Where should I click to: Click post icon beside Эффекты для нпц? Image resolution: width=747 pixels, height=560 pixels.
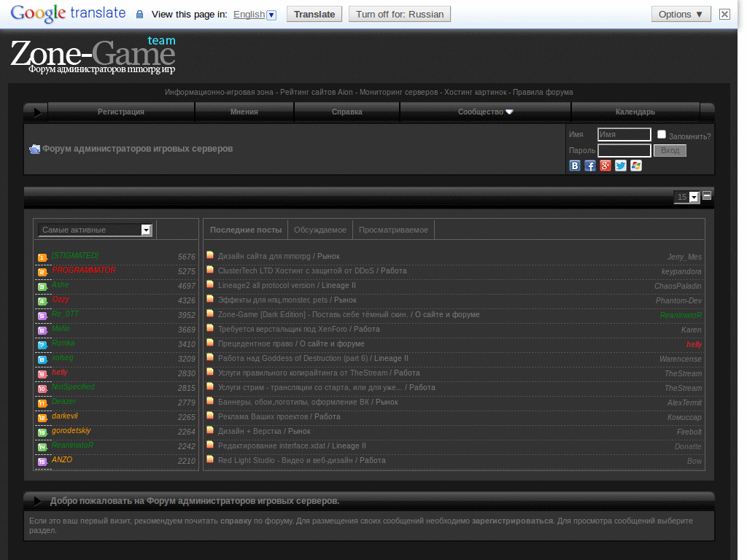pos(210,298)
